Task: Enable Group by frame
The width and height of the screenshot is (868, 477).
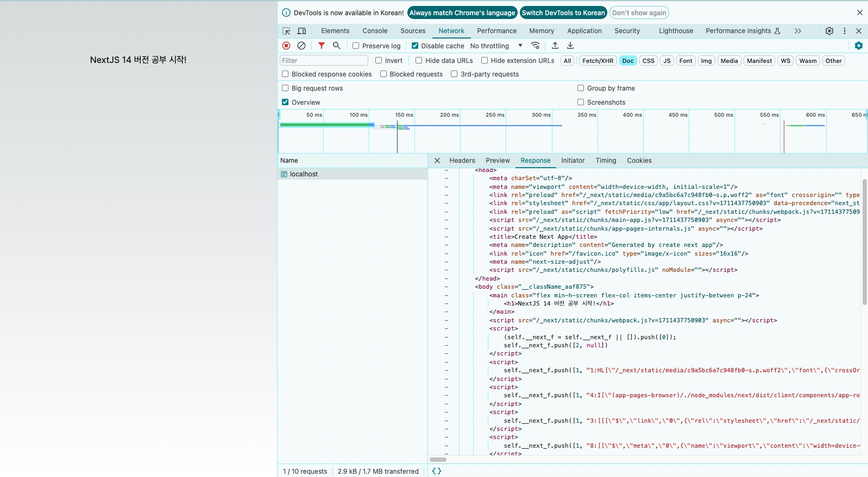Action: pos(581,88)
